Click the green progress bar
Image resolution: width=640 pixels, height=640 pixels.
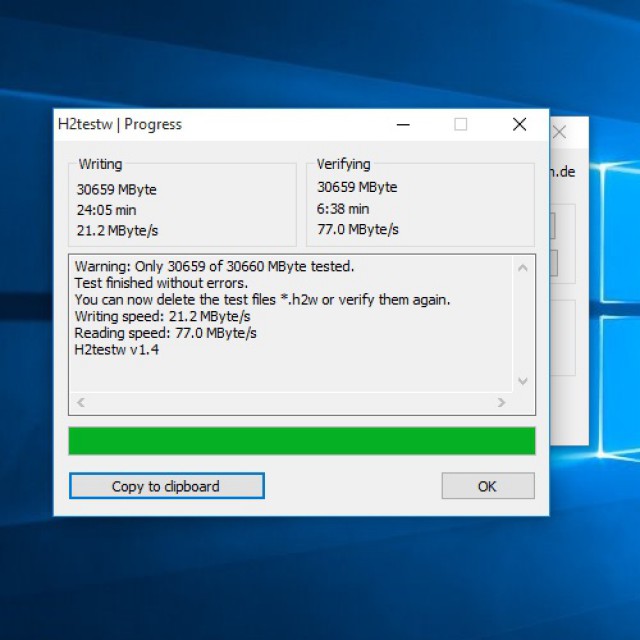[x=302, y=441]
